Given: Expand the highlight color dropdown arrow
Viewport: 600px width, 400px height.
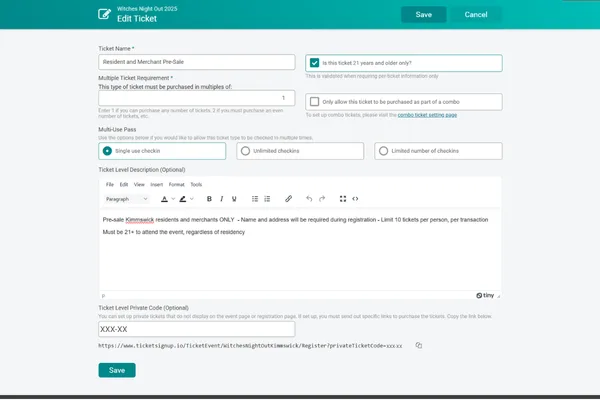Looking at the screenshot, I should pyautogui.click(x=193, y=199).
